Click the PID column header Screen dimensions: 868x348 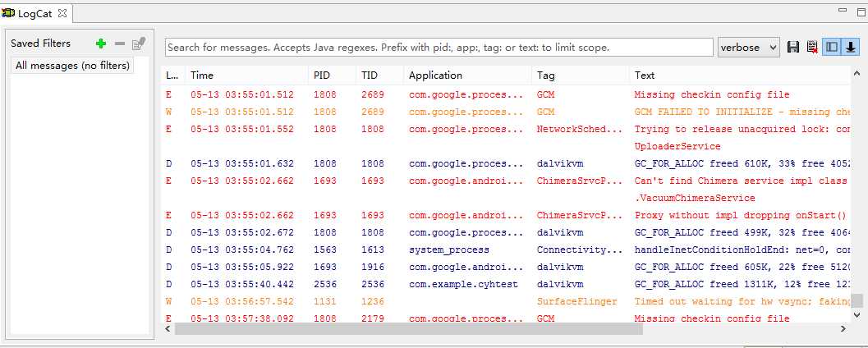pos(332,76)
